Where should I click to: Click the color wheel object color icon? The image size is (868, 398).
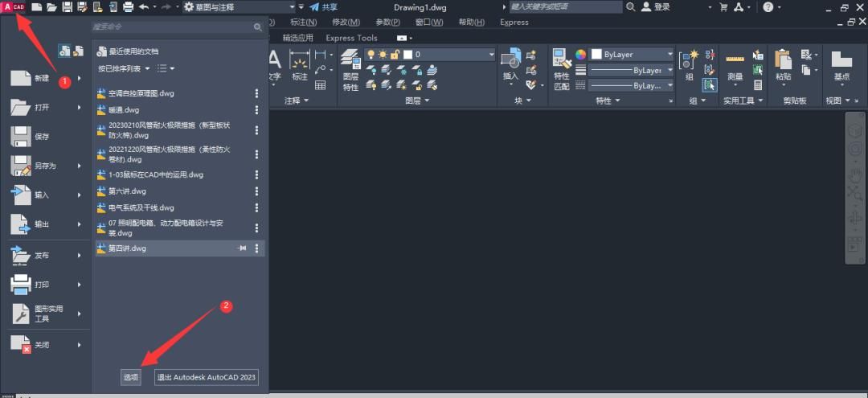coord(581,54)
